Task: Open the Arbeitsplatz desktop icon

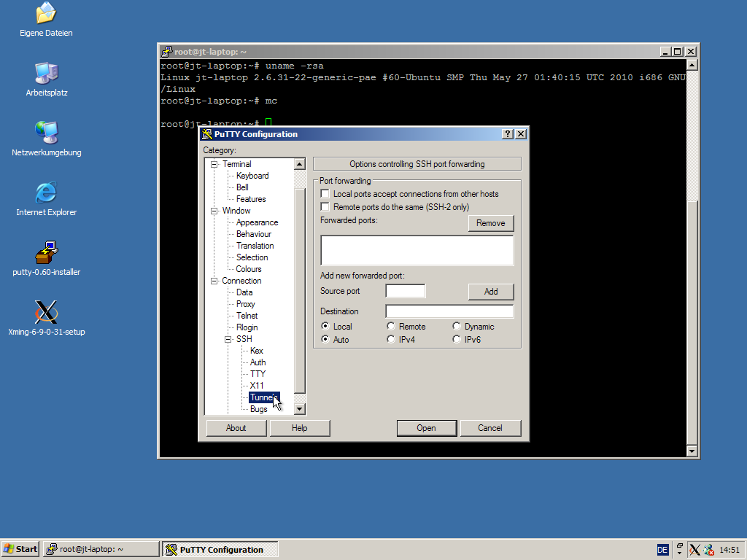Action: click(x=46, y=73)
